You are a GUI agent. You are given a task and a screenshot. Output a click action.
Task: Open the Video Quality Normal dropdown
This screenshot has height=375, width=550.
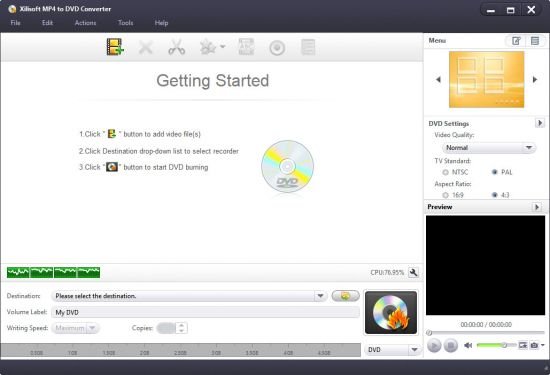[488, 148]
